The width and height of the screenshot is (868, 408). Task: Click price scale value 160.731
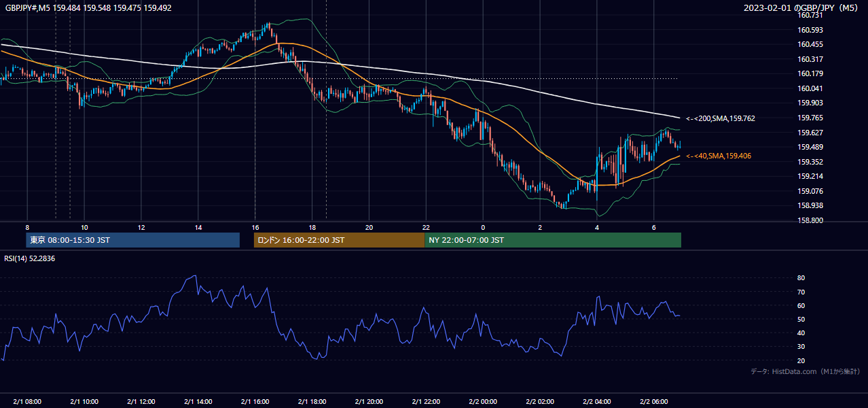click(810, 15)
